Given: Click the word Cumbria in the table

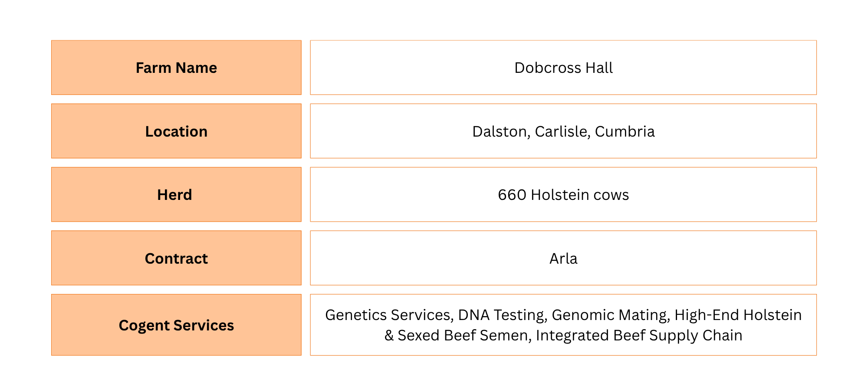Looking at the screenshot, I should [624, 131].
